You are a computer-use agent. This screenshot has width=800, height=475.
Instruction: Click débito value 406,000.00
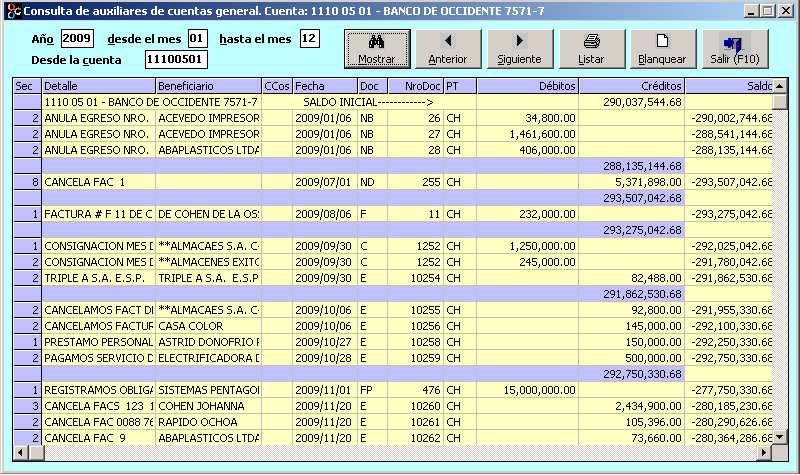click(547, 150)
